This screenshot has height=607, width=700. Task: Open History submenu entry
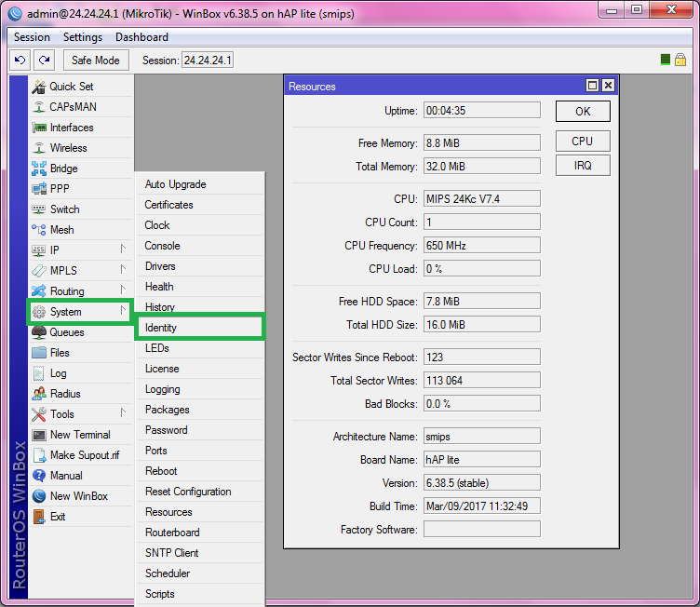pyautogui.click(x=199, y=307)
